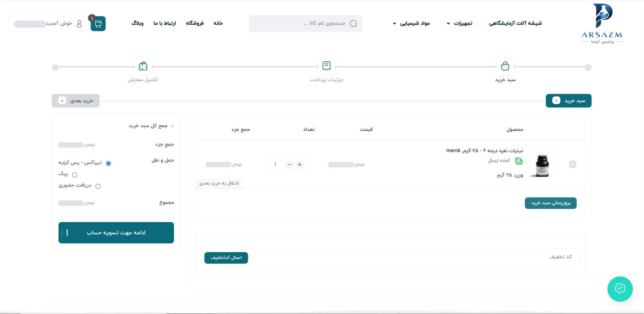
Task: Open the وبلاگ blog page
Action: 138,23
